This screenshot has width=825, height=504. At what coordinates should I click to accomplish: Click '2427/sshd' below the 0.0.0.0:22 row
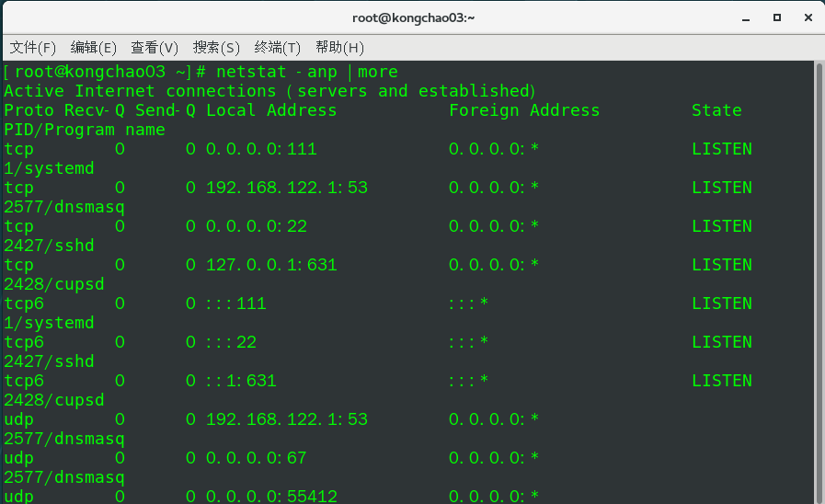point(49,246)
